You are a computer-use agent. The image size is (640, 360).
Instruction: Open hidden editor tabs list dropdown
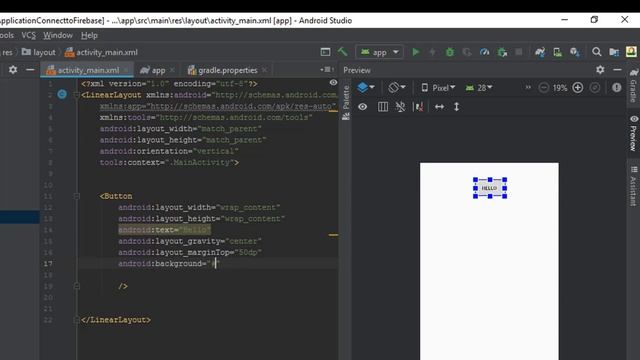pyautogui.click(x=327, y=70)
